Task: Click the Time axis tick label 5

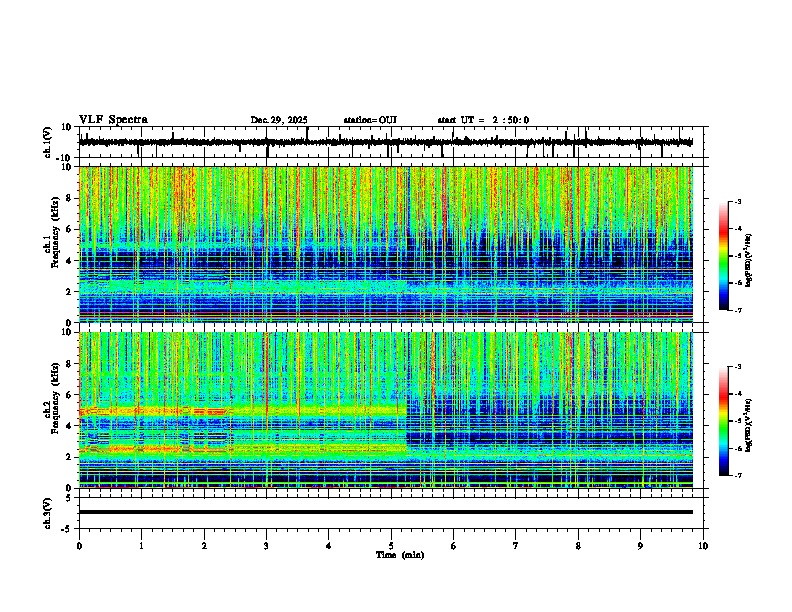Action: (391, 546)
